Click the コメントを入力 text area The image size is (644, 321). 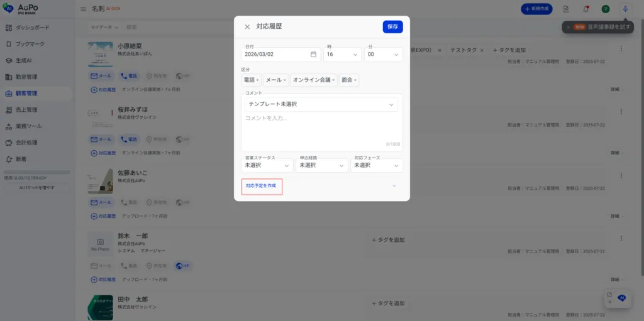tap(321, 129)
